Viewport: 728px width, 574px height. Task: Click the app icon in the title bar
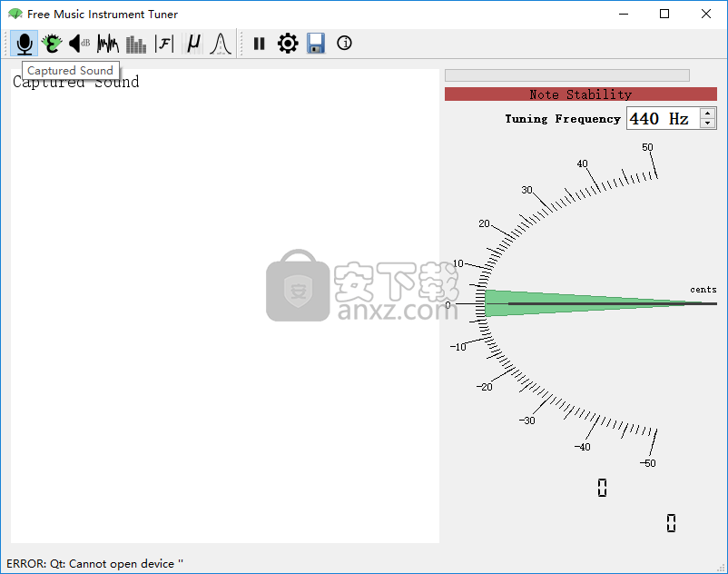pos(15,14)
